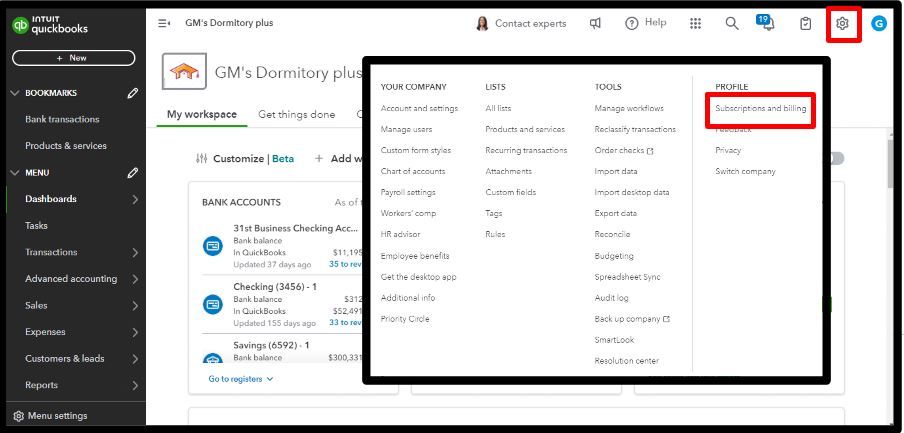Select Payroll settings
Image resolution: width=904 pixels, height=433 pixels.
(x=408, y=192)
